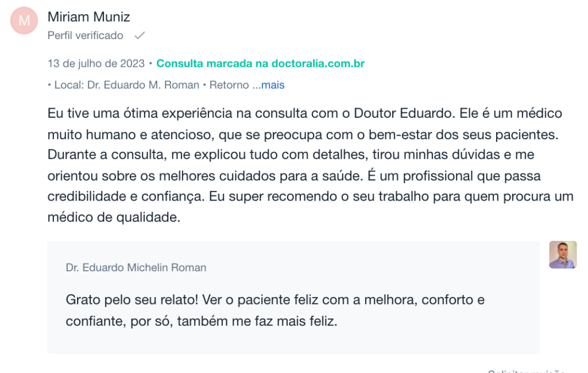Click the verified profile checkmark icon
The width and height of the screenshot is (588, 373).
140,35
